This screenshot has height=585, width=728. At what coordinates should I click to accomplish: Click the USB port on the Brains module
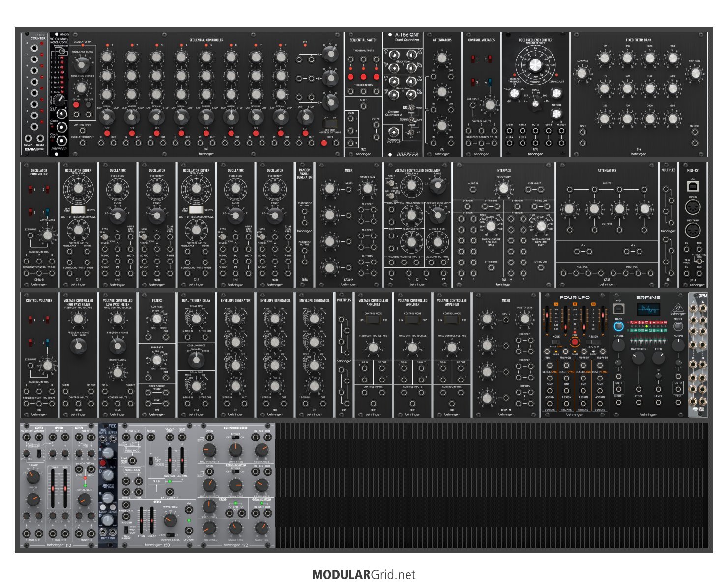[x=618, y=309]
